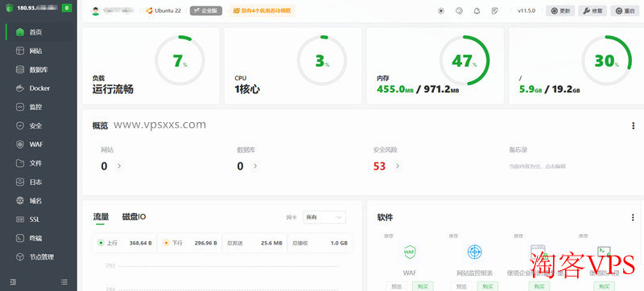The width and height of the screenshot is (644, 291).
Task: Click the 7% load gauge
Action: point(180,60)
